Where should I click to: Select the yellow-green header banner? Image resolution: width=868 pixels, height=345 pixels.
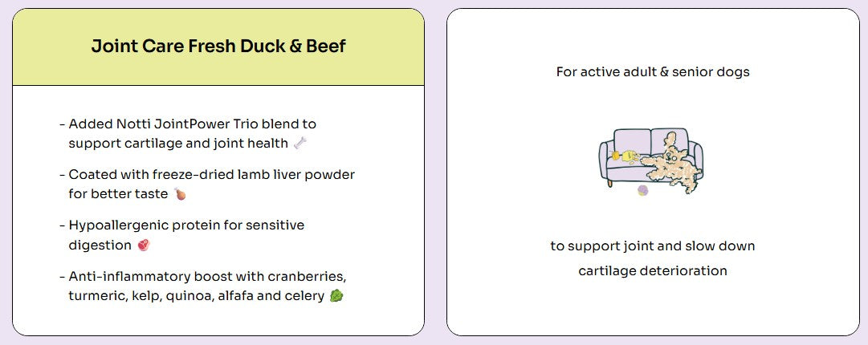pos(218,47)
